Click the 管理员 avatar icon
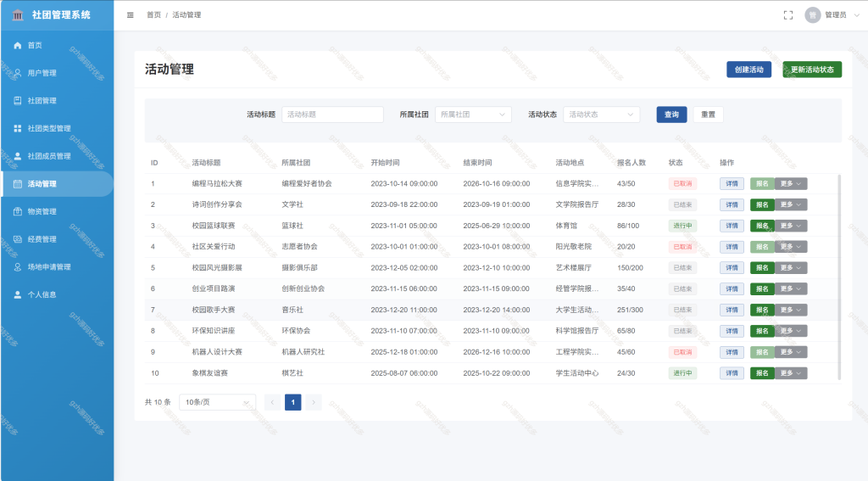Screen dimensions: 868x481 click(x=812, y=15)
